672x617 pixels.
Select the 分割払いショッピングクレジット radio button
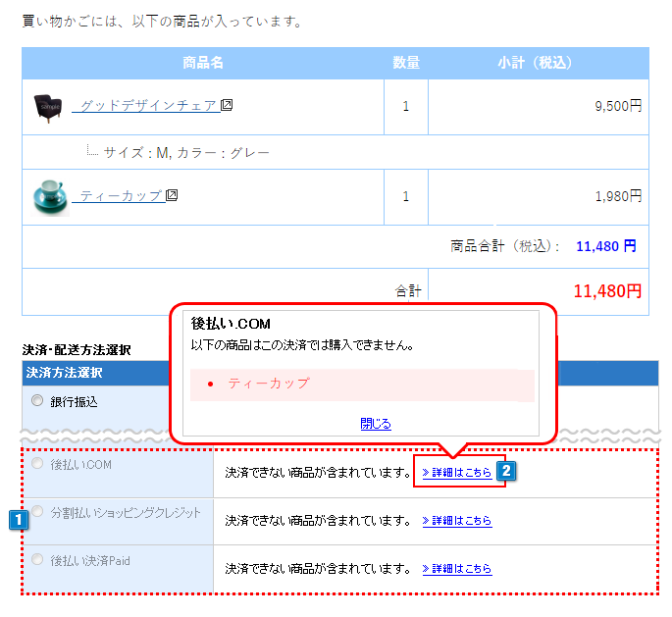37,511
